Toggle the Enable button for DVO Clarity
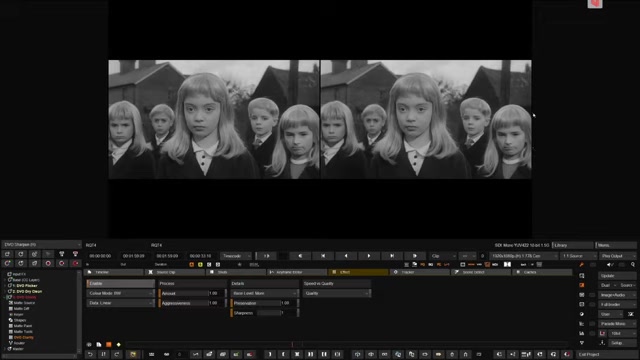640x360 pixels. (120, 283)
